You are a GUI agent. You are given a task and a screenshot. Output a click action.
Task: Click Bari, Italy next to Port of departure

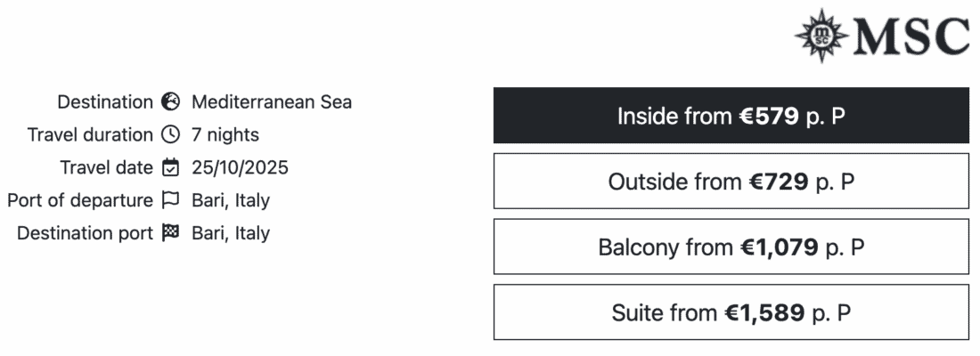pos(231,201)
